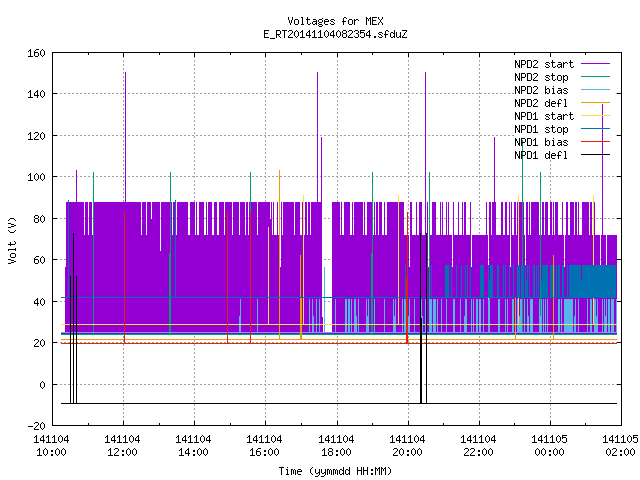The image size is (640, 480).
Task: Select the NPD2 bias legend label
Action: click(541, 90)
